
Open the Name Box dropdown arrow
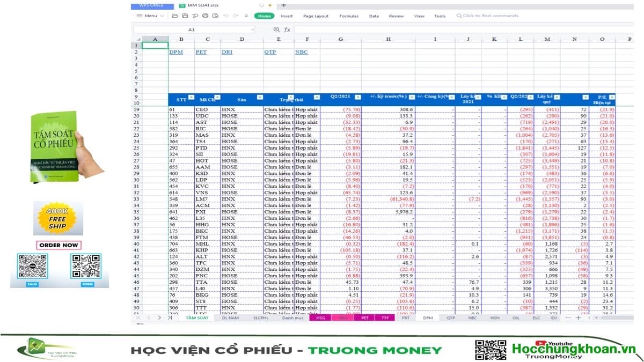tap(252, 29)
